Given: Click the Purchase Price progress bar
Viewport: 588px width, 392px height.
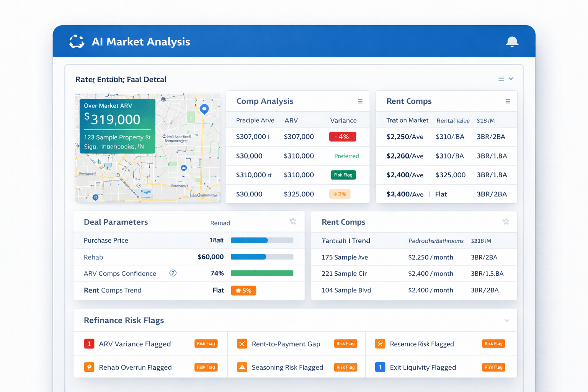Looking at the screenshot, I should pos(262,240).
